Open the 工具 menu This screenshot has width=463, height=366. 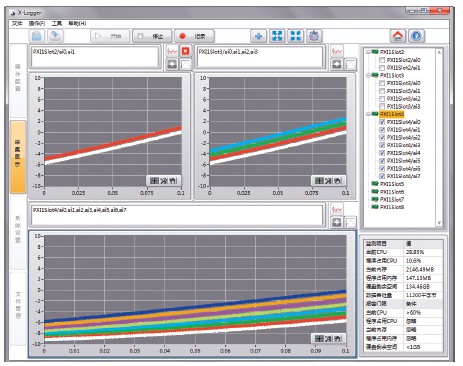coord(57,23)
